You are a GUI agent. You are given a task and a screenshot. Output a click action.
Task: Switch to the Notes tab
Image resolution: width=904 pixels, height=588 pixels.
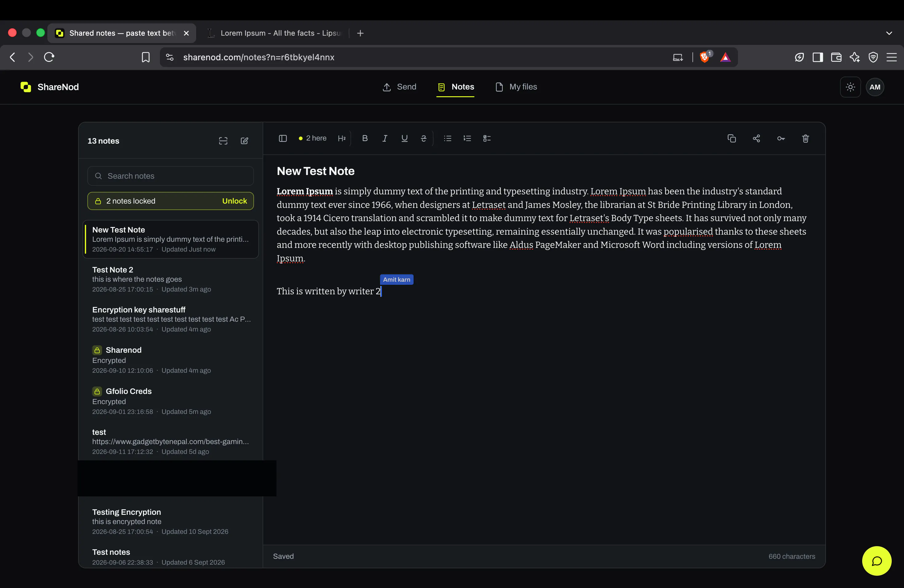pyautogui.click(x=455, y=87)
